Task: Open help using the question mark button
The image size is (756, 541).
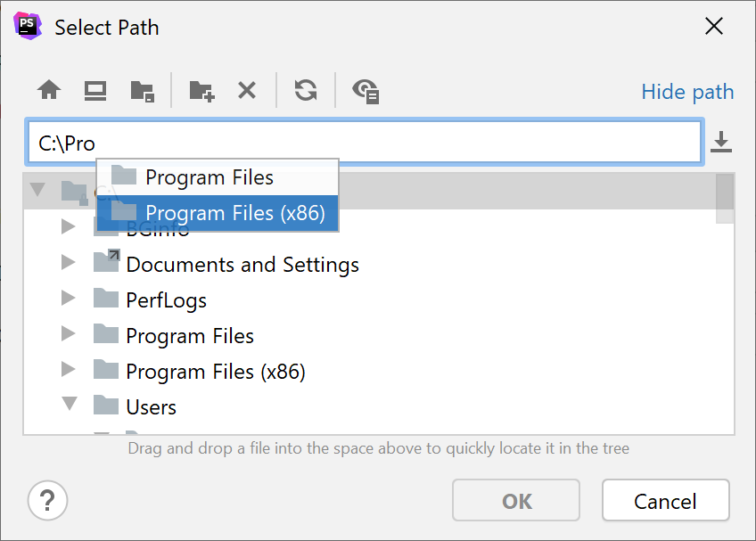Action: (x=47, y=500)
